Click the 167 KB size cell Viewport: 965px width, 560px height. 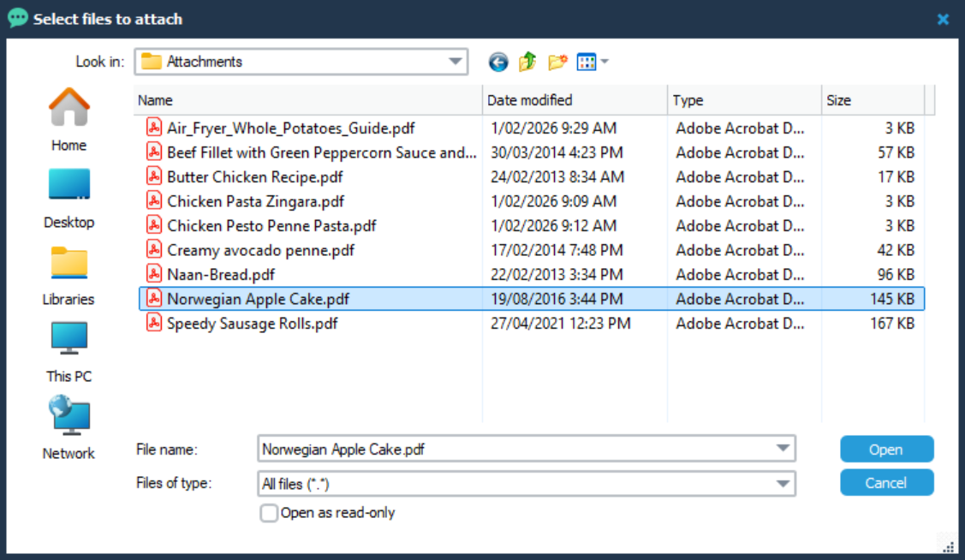[891, 323]
